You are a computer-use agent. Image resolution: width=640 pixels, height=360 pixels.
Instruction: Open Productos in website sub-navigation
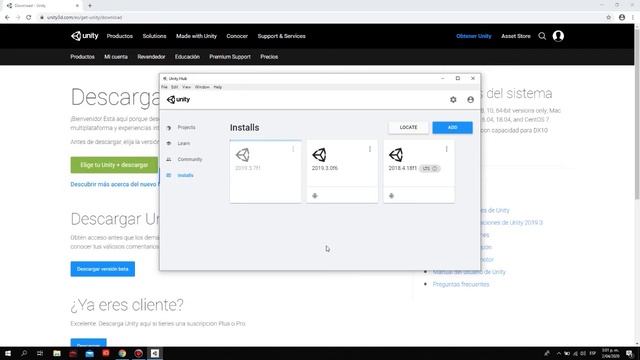coord(82,57)
